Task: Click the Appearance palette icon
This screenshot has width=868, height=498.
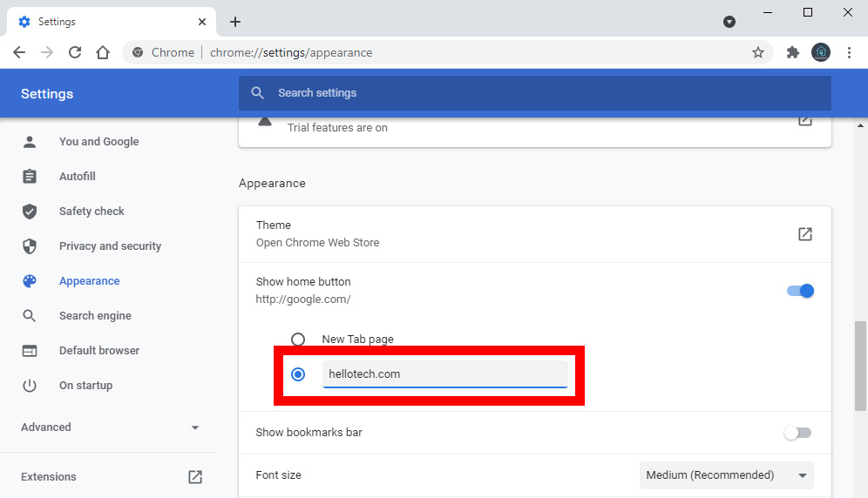Action: (x=30, y=281)
